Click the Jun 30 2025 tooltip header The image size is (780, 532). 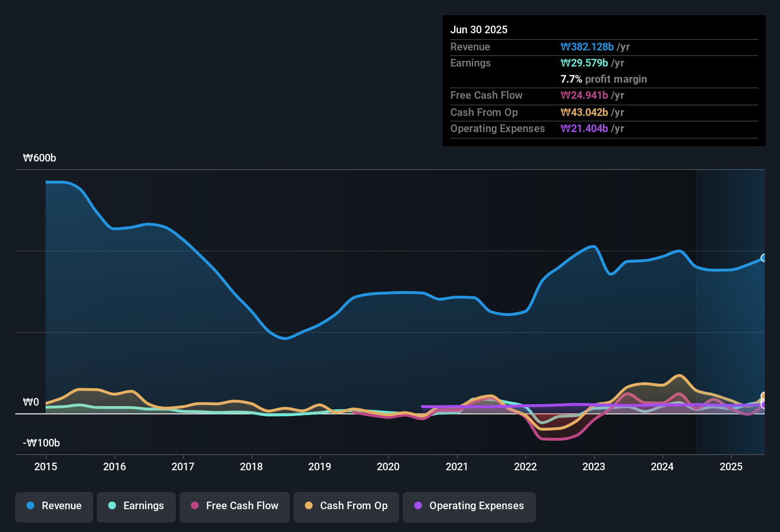click(x=479, y=29)
